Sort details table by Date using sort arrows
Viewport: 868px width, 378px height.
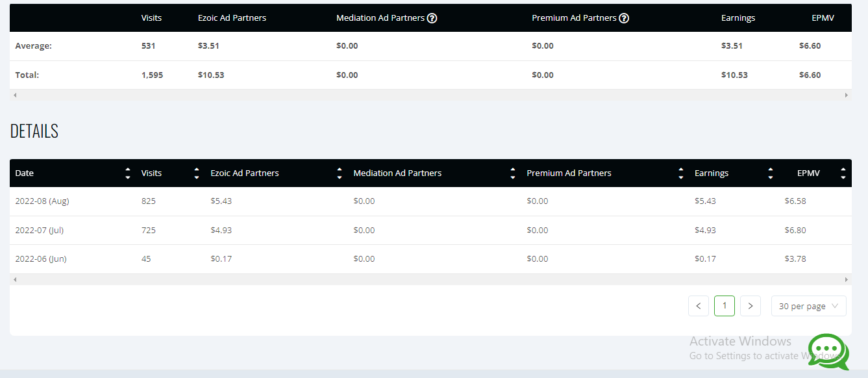(128, 173)
